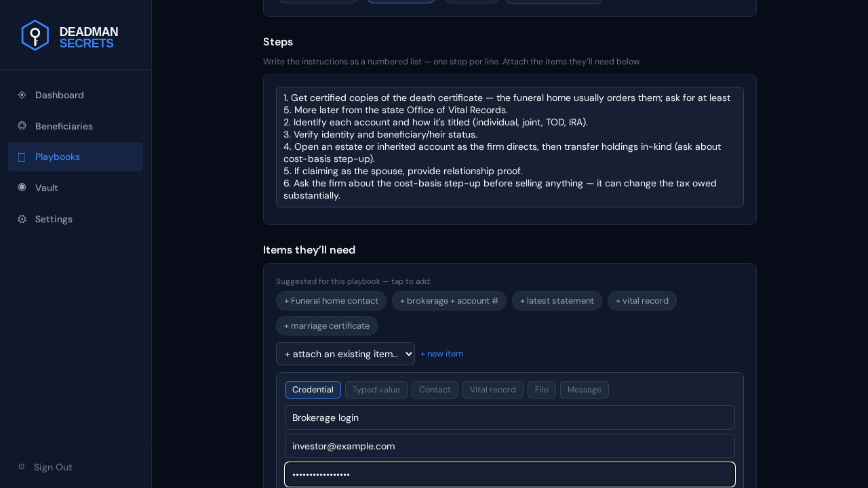This screenshot has height=488, width=868.
Task: Navigate to Vault
Action: coord(75,188)
